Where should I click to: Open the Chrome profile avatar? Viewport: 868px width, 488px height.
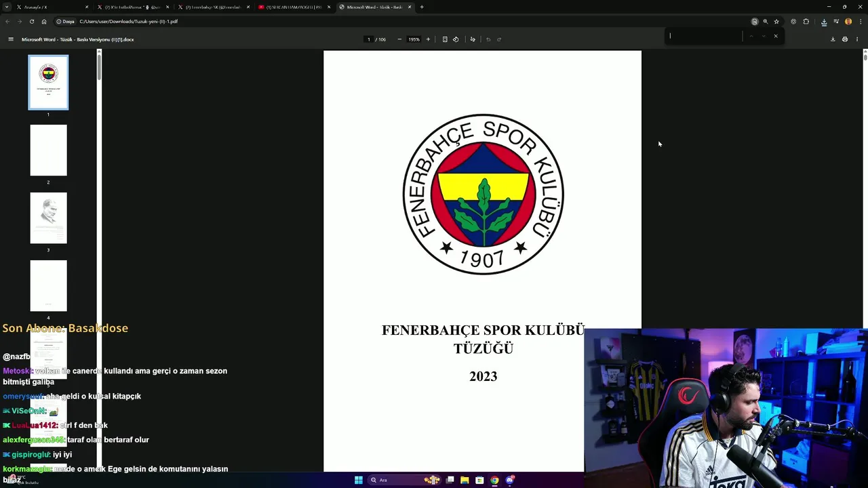pos(848,22)
